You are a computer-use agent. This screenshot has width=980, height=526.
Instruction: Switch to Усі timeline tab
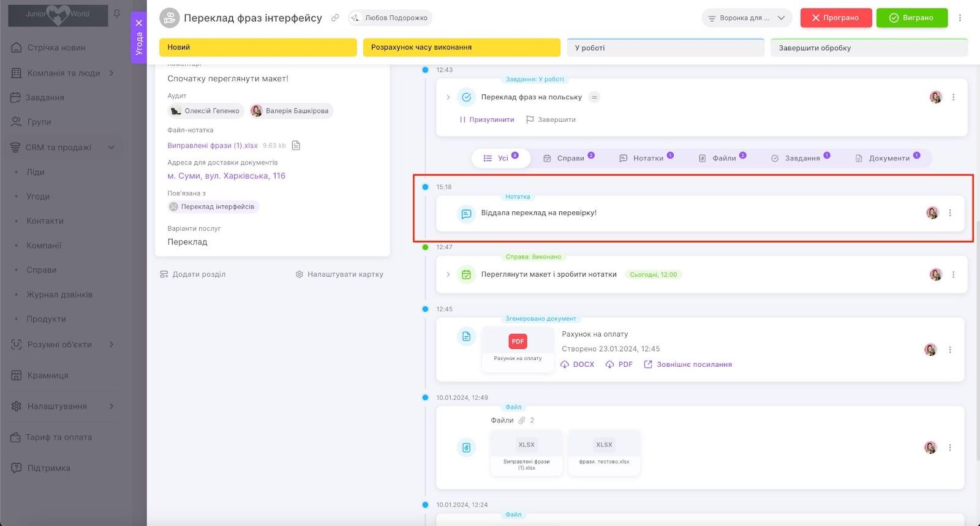[501, 158]
